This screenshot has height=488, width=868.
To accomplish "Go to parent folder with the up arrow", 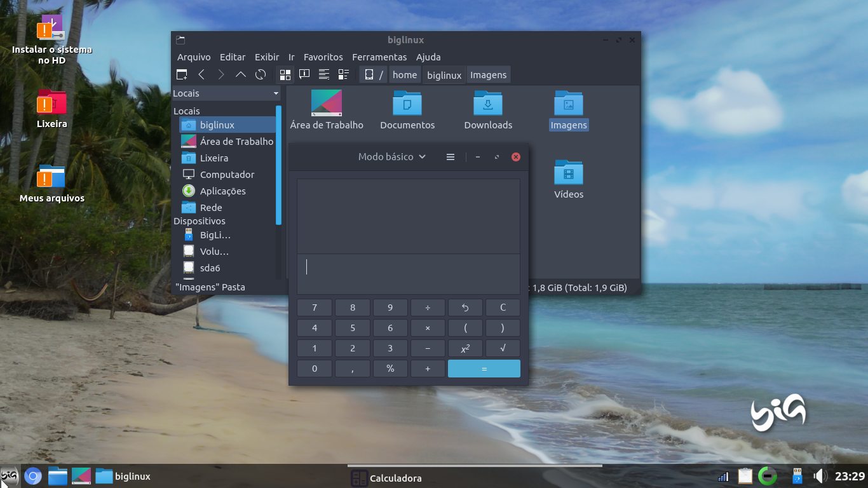I will pos(241,74).
